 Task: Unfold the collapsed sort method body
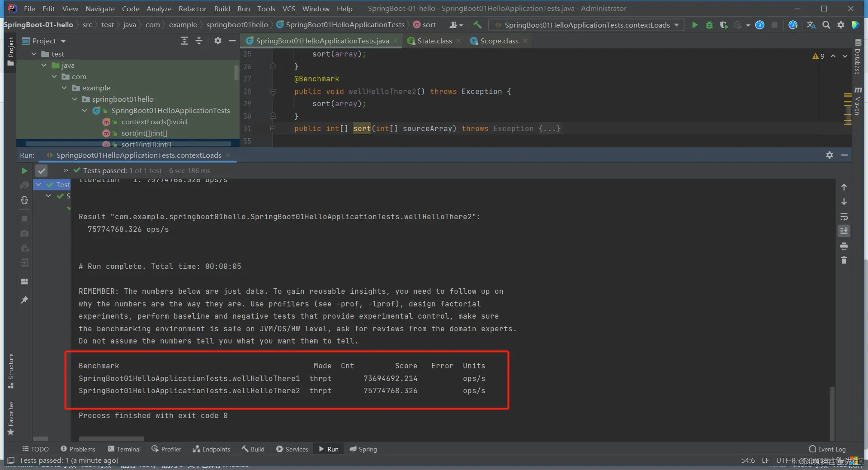(273, 129)
